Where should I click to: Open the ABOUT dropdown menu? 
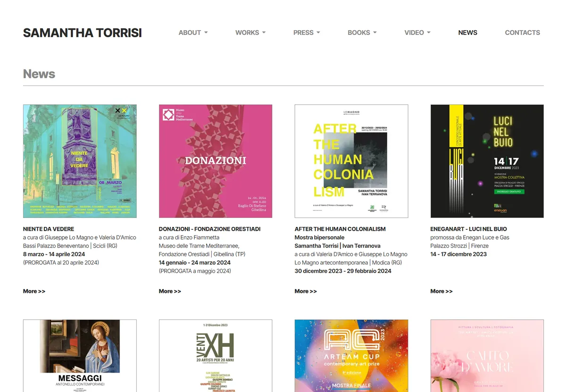tap(193, 33)
